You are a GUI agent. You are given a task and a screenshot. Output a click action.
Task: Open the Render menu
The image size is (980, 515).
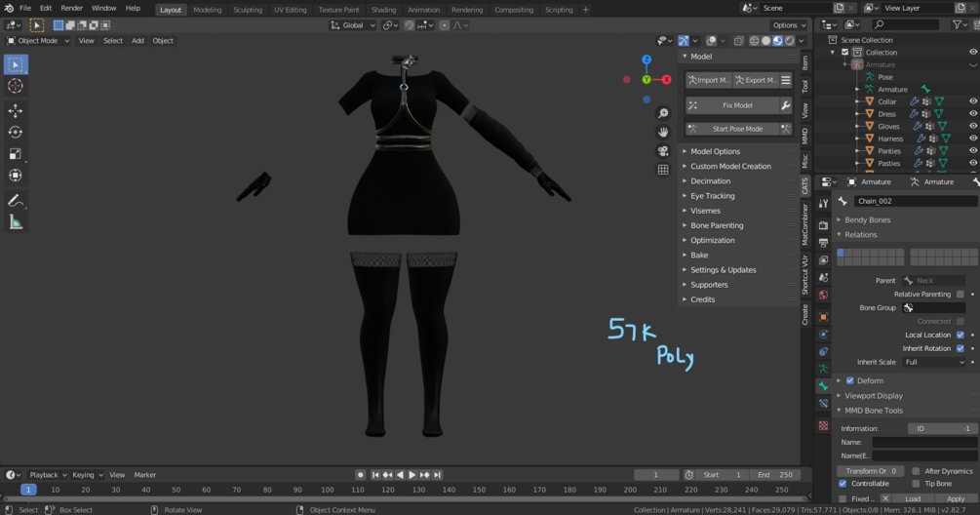pos(71,8)
